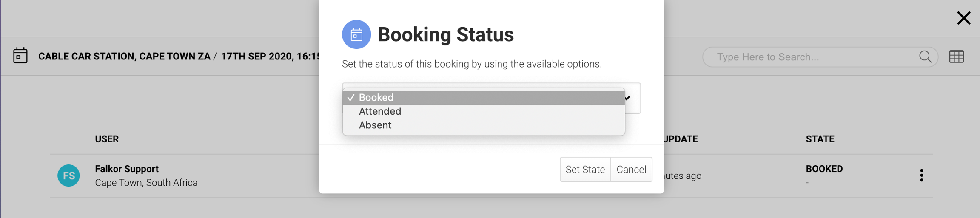Screen dimensions: 980x218
Task: Click the magnifier search icon
Action: coord(925,57)
